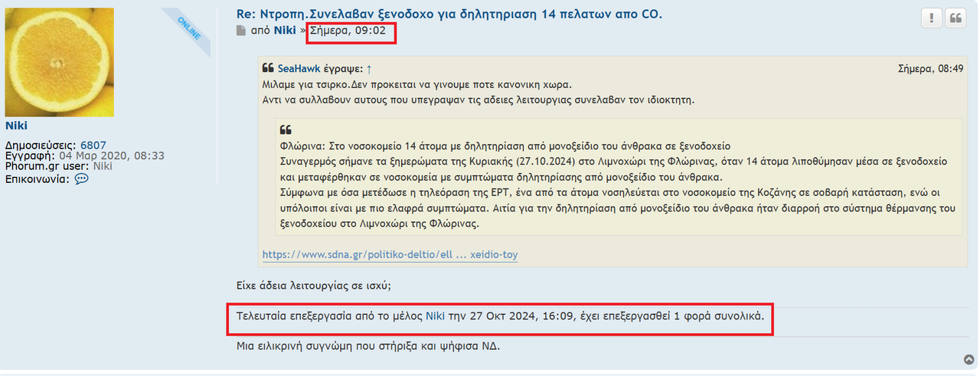Open Niki's profile name under the avatar

(16, 126)
